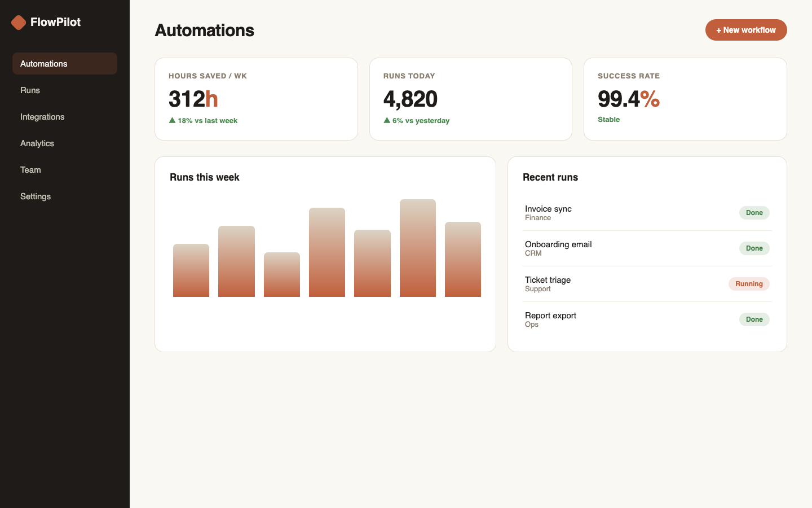Image resolution: width=812 pixels, height=508 pixels.
Task: Click the FlowPilot brand name
Action: point(55,22)
